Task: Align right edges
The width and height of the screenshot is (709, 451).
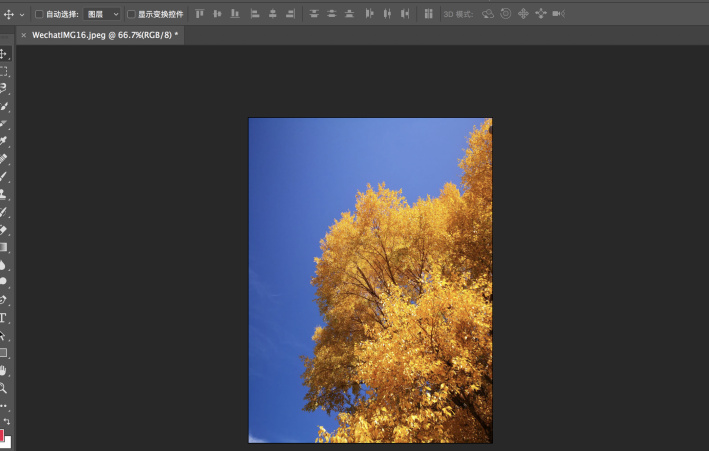Action: tap(290, 14)
